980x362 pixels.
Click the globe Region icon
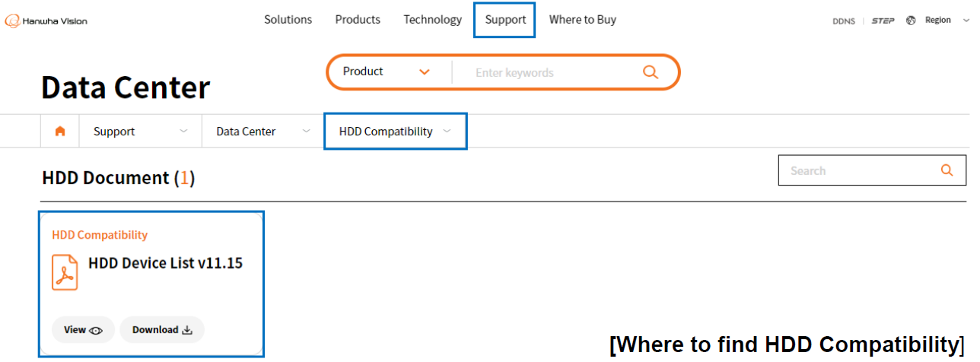911,21
